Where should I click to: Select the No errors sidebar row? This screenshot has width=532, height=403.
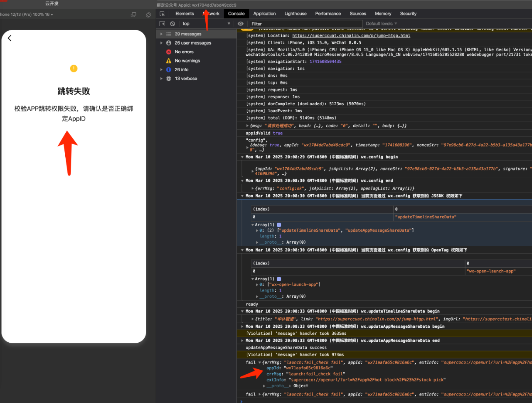pos(196,52)
